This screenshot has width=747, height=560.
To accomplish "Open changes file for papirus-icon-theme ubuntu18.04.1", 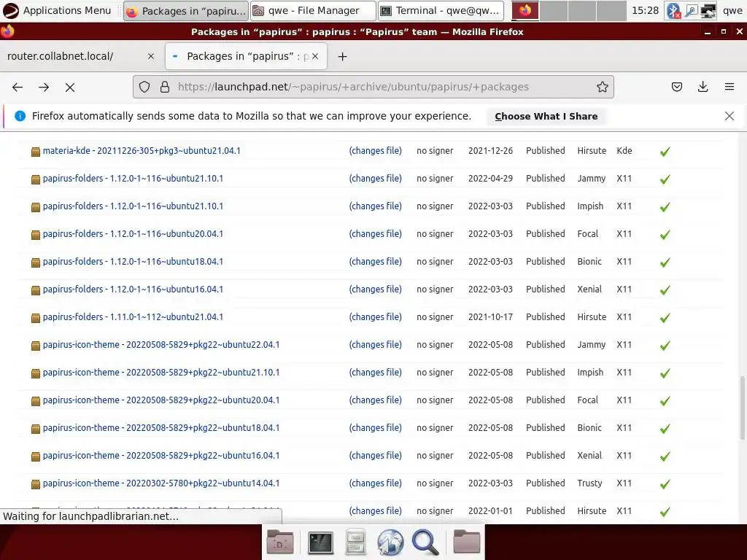I will 376,428.
